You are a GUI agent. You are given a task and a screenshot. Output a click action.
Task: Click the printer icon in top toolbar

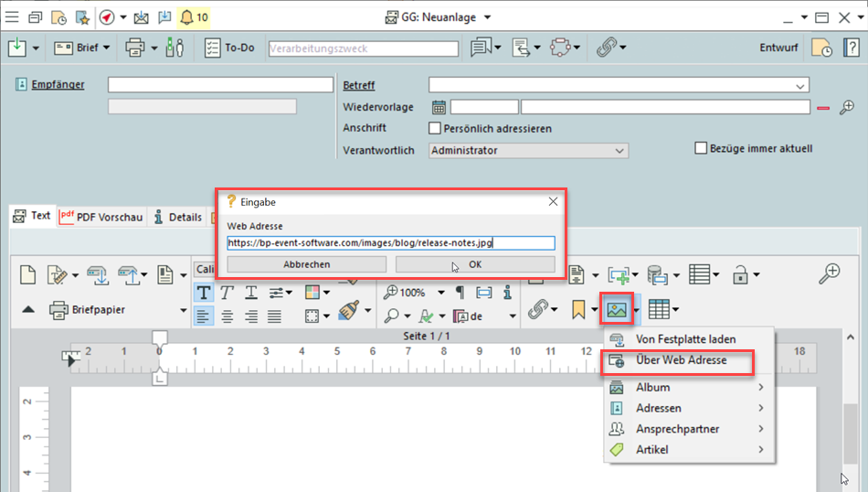pos(134,48)
